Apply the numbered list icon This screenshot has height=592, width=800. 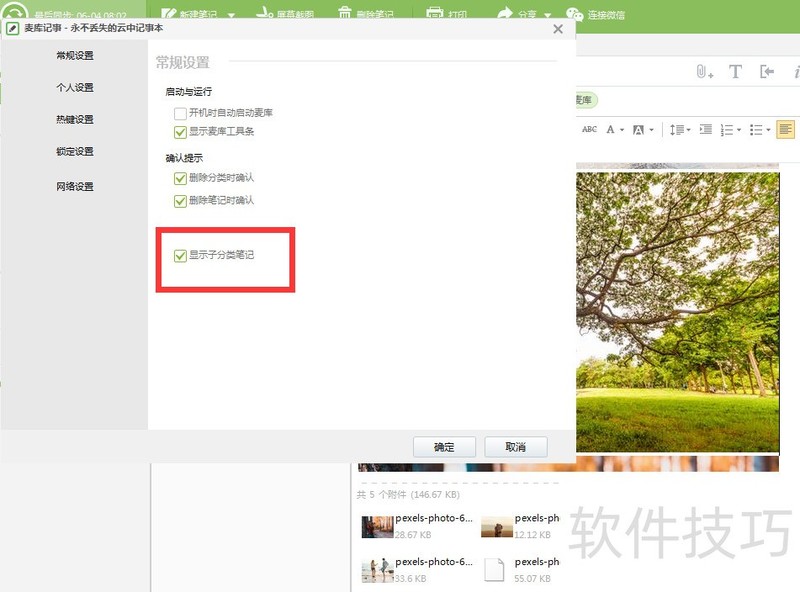727,130
